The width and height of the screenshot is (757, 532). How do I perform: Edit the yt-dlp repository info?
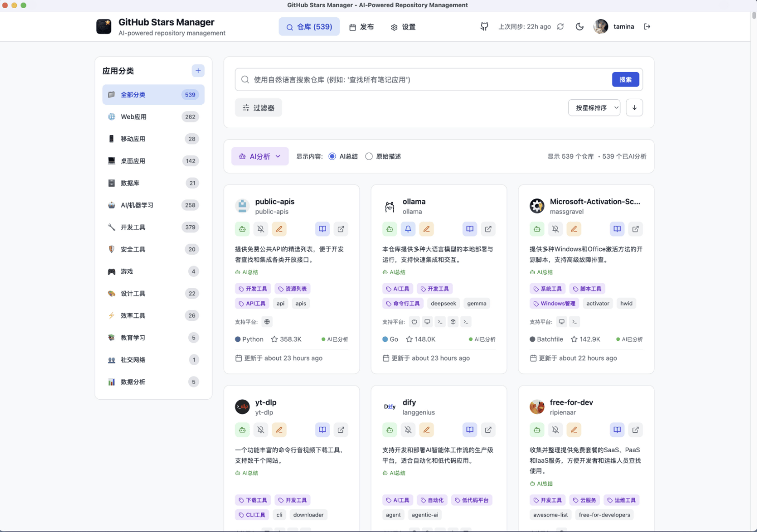click(279, 430)
